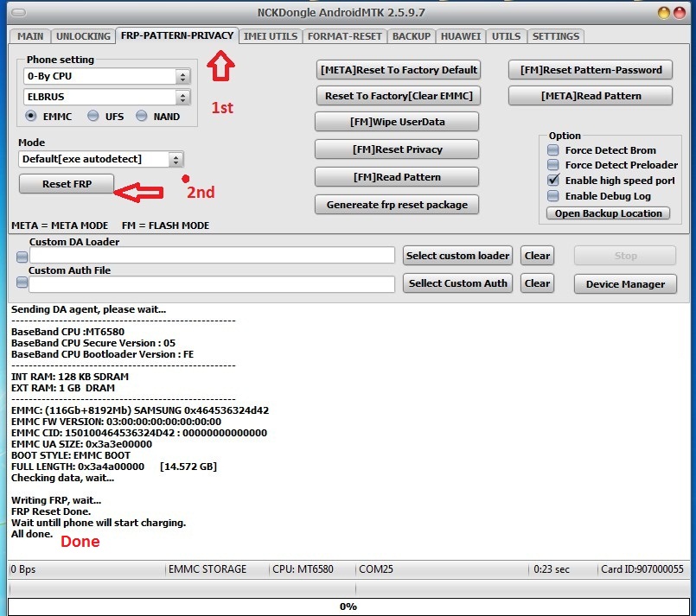Select the NAND storage radio button
The width and height of the screenshot is (696, 616).
coord(141,116)
